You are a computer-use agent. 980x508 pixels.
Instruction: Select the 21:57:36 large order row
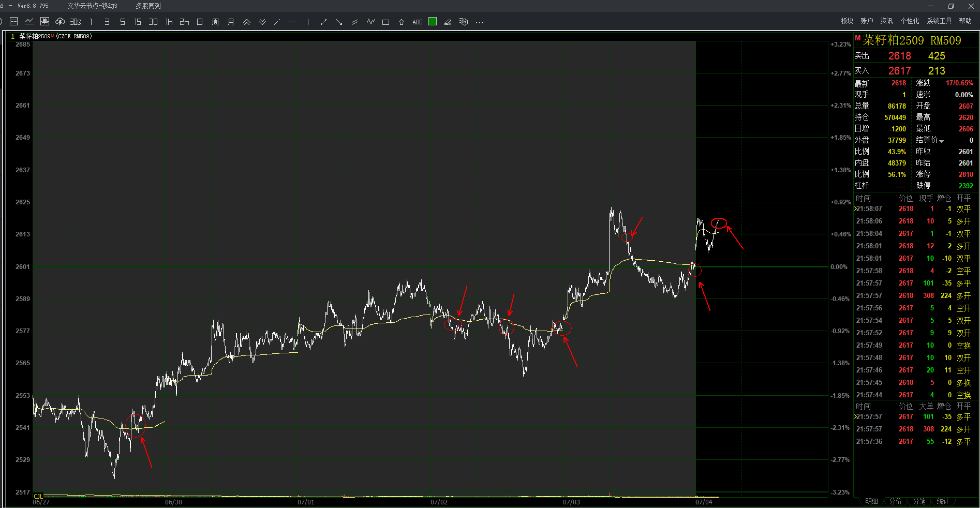[915, 441]
